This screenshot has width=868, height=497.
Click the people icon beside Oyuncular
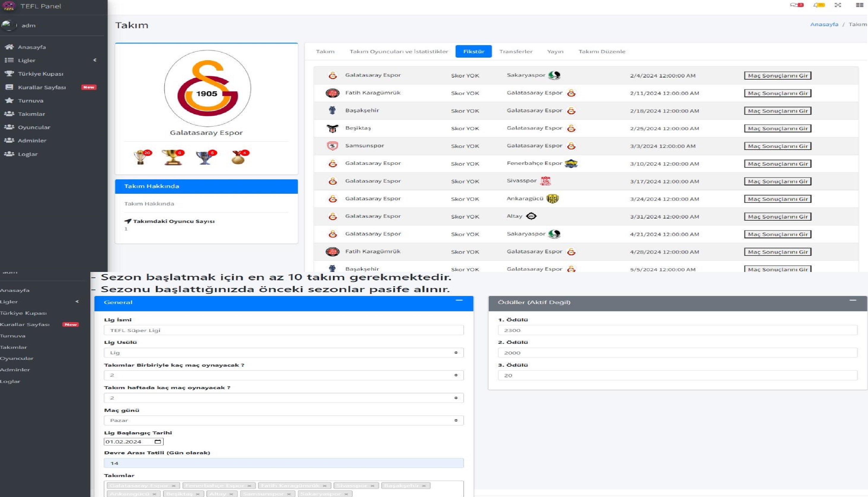pos(9,127)
